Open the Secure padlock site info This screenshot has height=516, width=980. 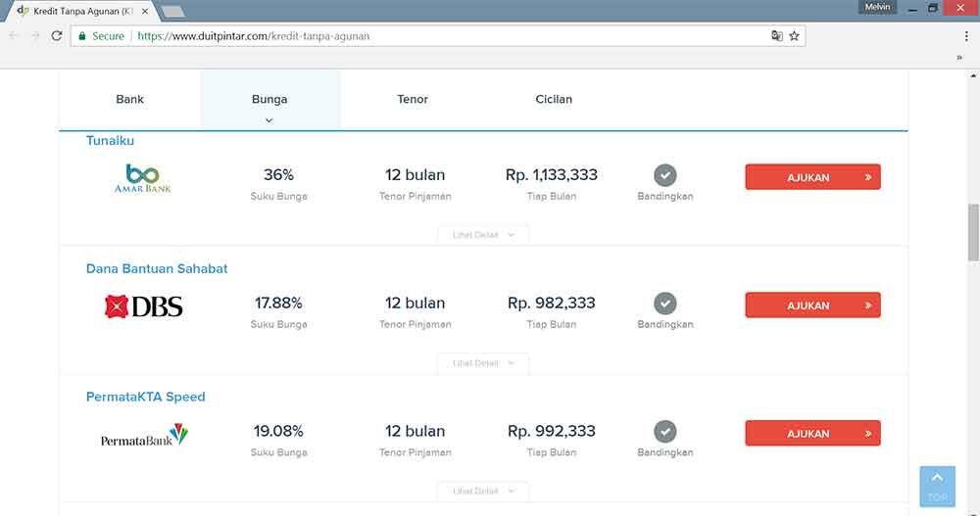(x=101, y=36)
